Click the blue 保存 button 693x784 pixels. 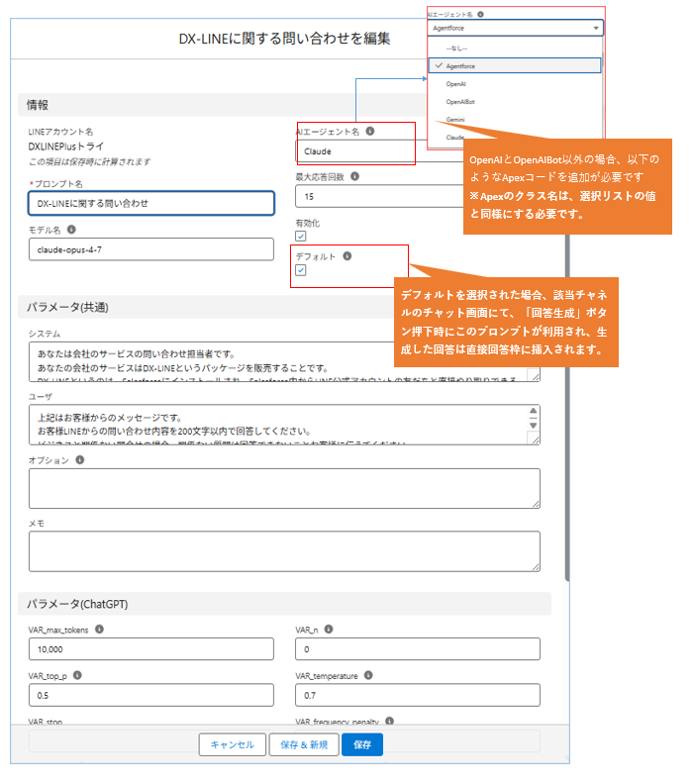point(362,745)
